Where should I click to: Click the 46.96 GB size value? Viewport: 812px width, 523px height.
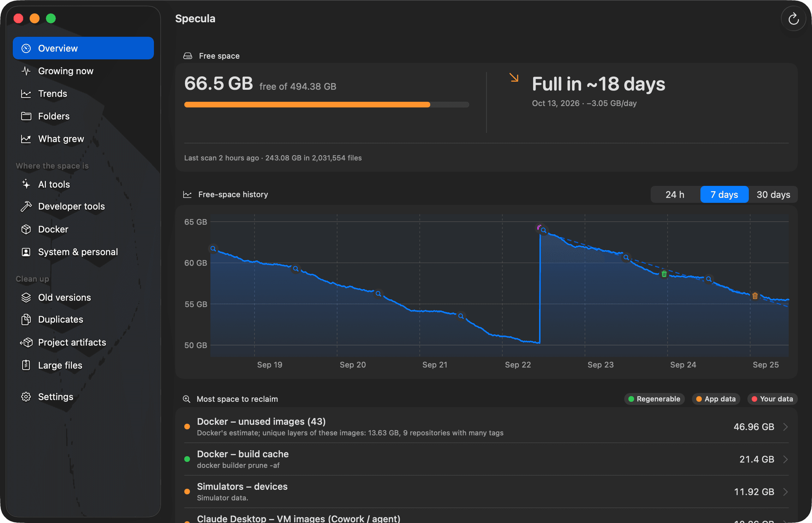click(754, 427)
